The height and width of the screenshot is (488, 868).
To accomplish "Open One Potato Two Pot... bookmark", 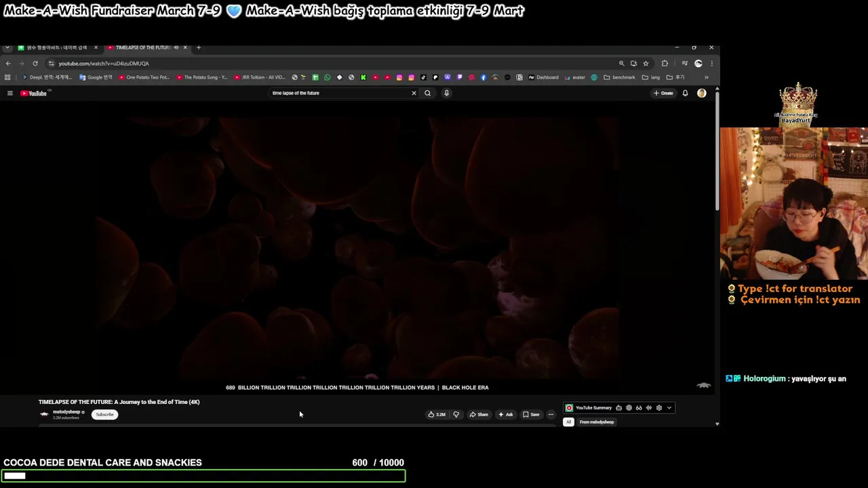I will click(x=144, y=77).
